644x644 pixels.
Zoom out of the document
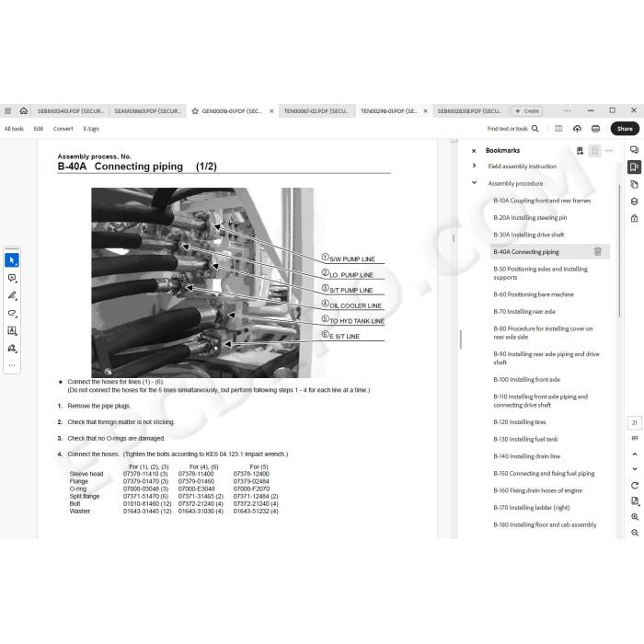(x=635, y=533)
